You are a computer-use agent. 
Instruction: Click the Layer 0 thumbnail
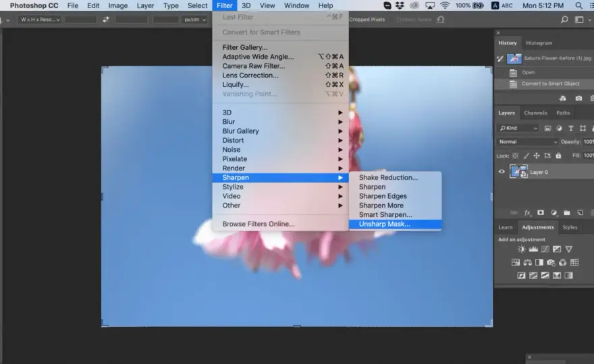(518, 172)
